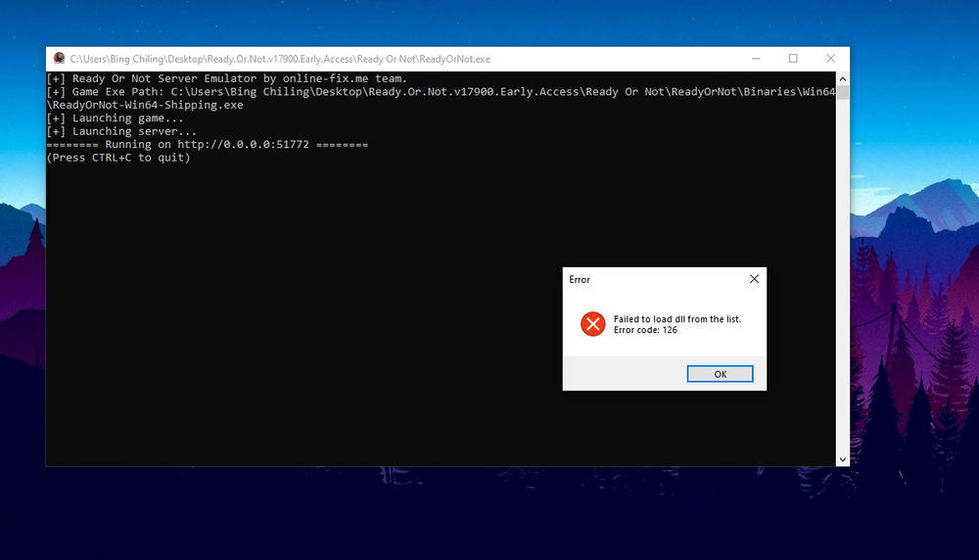Click OK in the Error dialog
The height and width of the screenshot is (560, 979).
720,374
